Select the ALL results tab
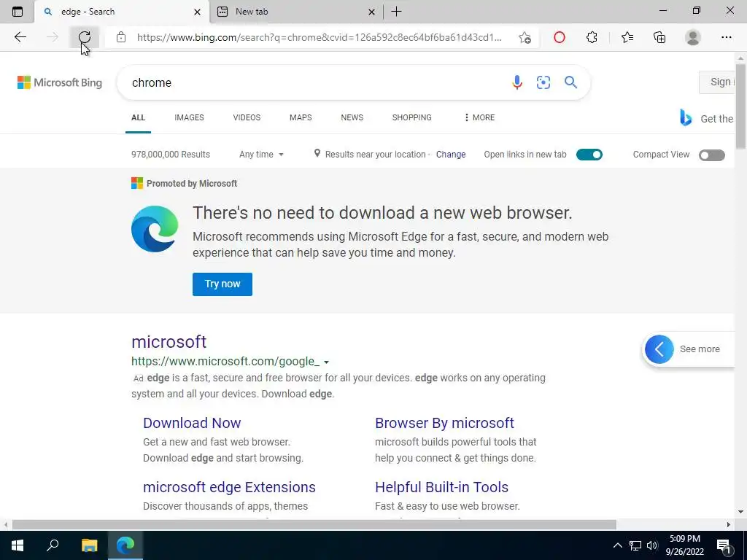Screen dimensions: 747x560 point(138,117)
